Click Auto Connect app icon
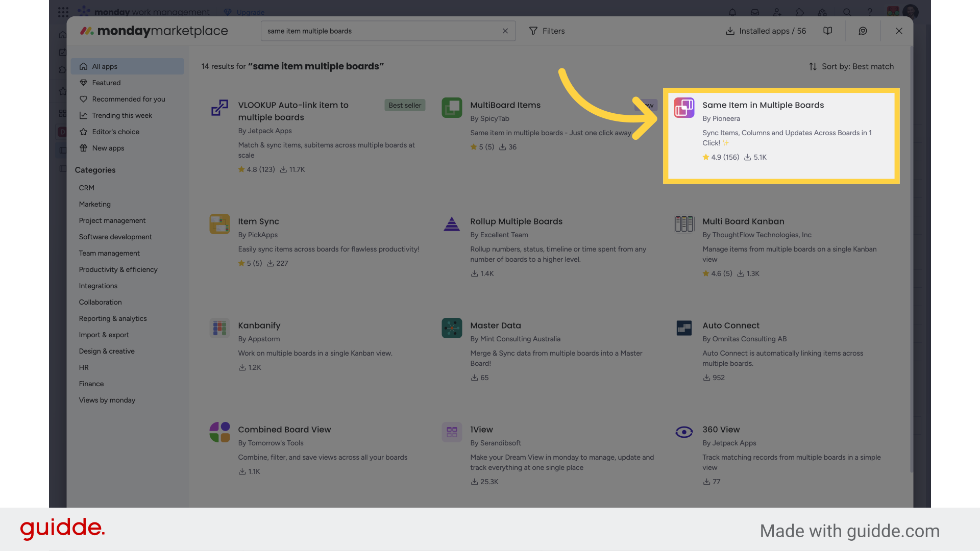 [684, 328]
